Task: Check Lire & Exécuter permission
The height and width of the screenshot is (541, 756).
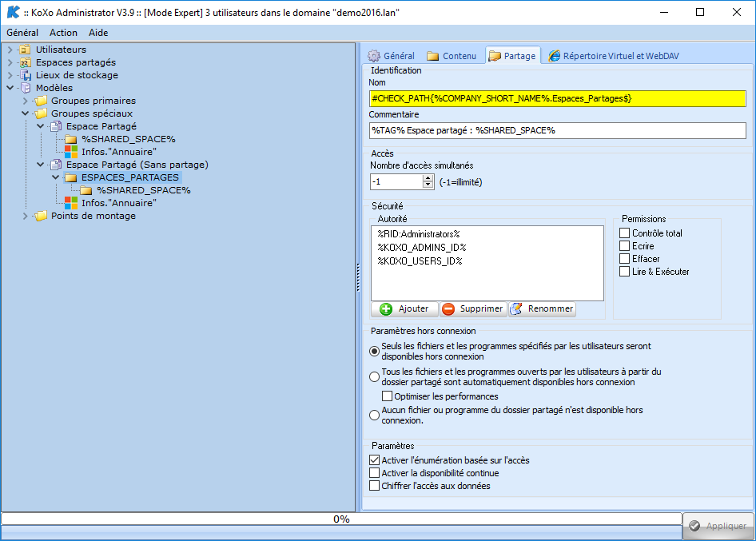Action: point(624,272)
